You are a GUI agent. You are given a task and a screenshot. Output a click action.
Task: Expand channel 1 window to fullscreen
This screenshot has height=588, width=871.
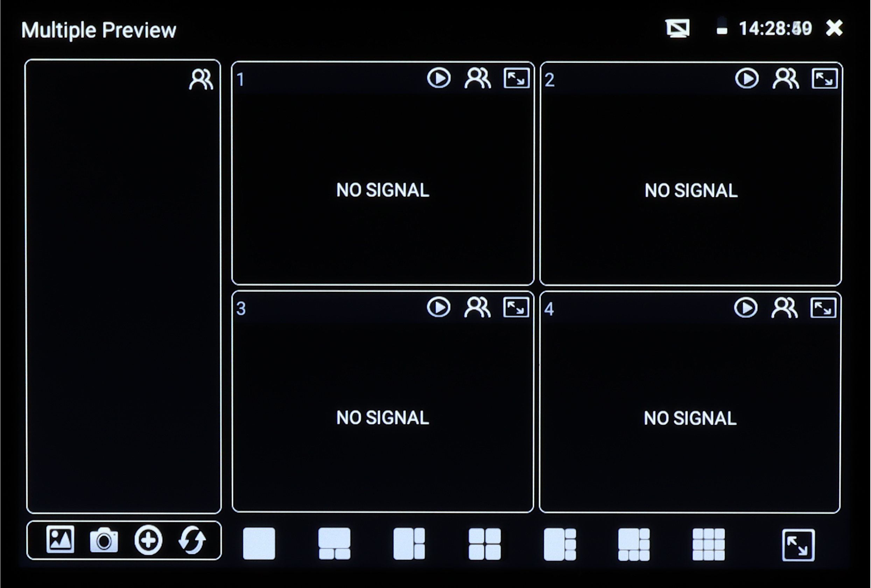tap(517, 78)
